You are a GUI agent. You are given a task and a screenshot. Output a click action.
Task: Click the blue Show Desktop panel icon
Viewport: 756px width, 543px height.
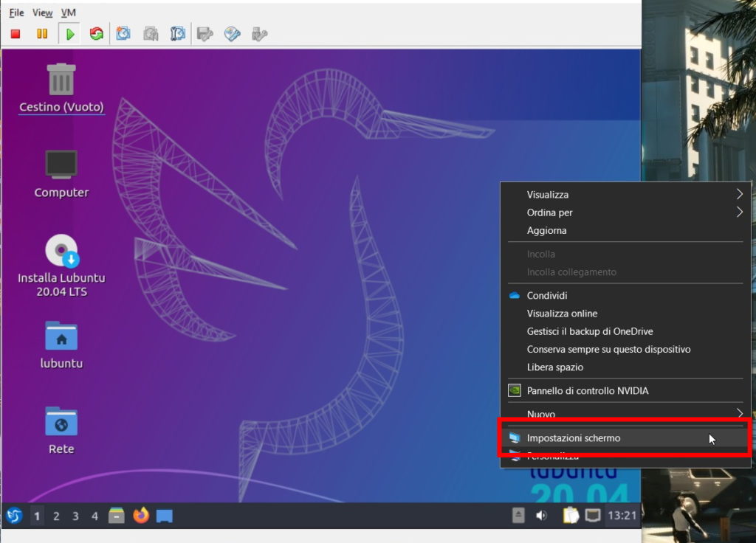coord(165,516)
